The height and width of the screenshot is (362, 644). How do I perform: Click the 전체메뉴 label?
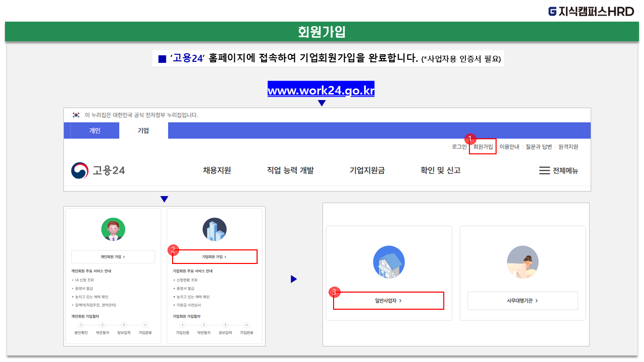coord(566,171)
